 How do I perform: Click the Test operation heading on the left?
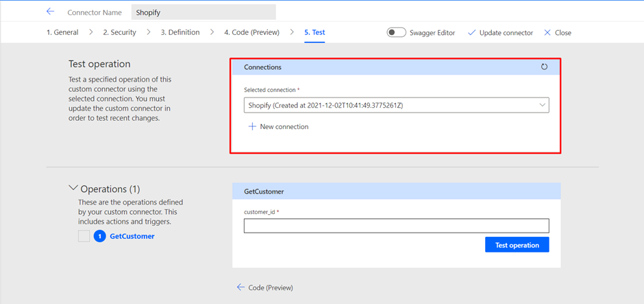[x=99, y=65]
